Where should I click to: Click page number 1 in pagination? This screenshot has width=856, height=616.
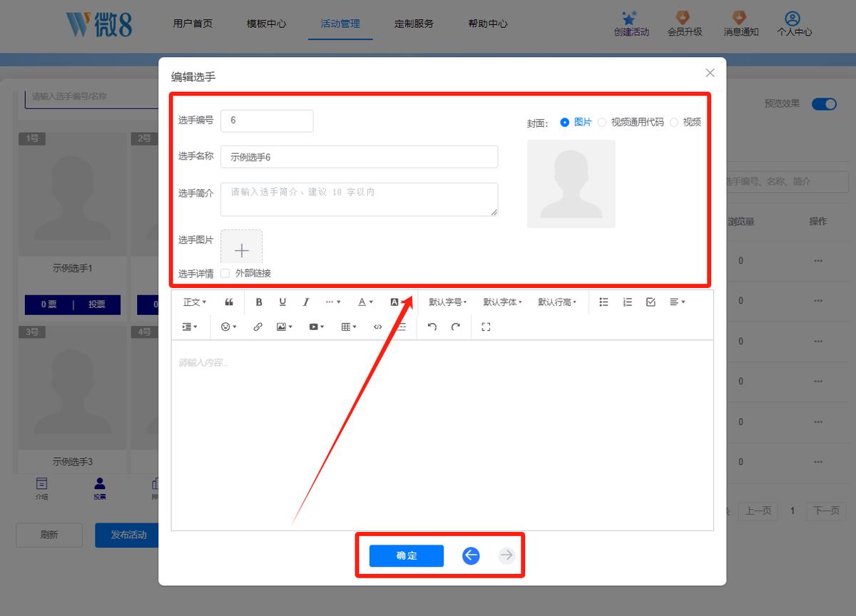pos(792,510)
